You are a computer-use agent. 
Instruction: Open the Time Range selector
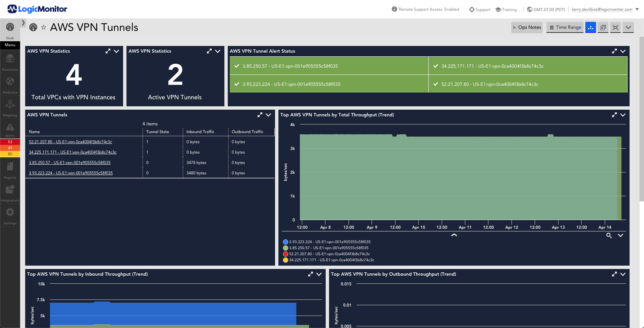[x=565, y=27]
